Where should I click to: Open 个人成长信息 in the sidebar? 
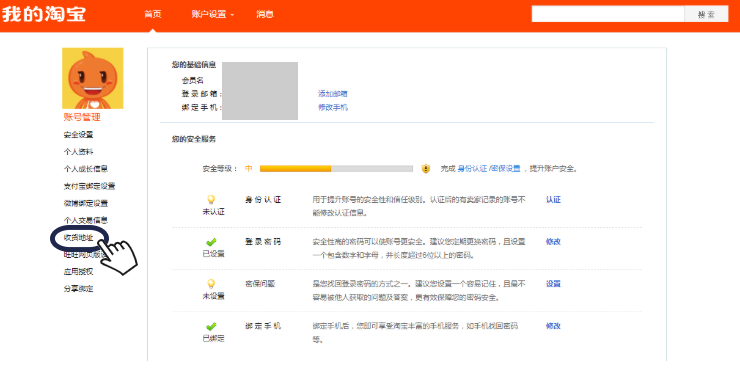pos(86,169)
